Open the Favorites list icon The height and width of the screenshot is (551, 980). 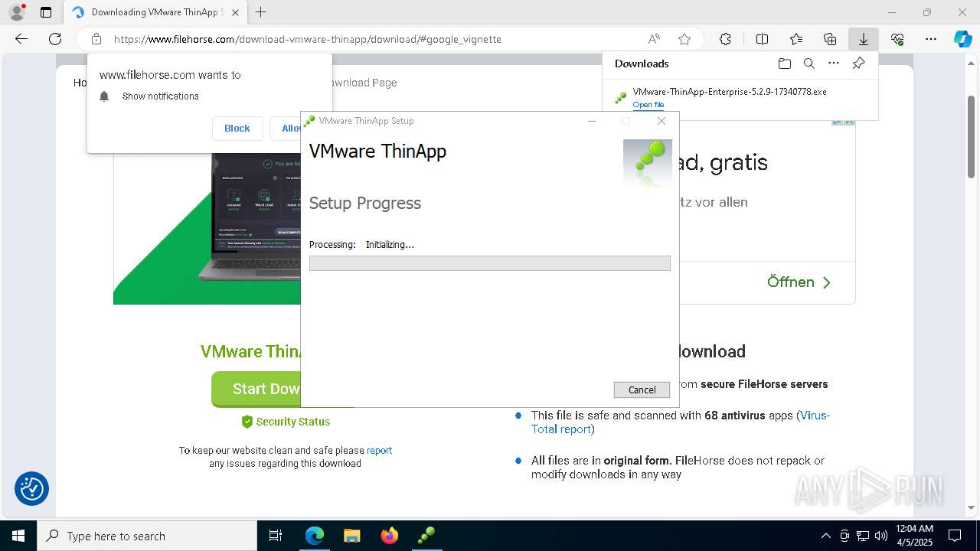point(796,39)
